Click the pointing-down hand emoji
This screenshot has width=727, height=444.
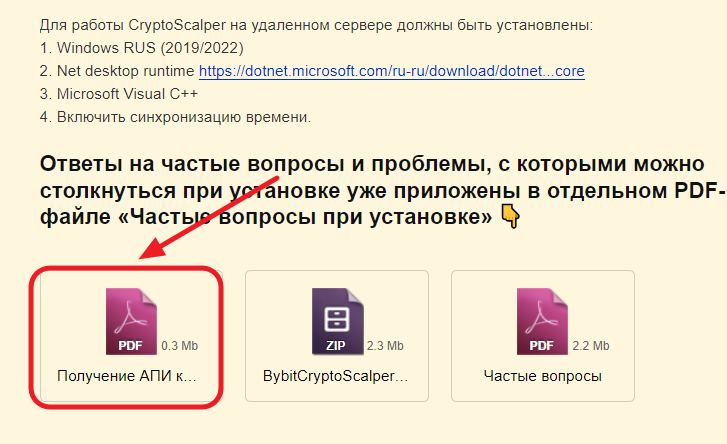(510, 217)
